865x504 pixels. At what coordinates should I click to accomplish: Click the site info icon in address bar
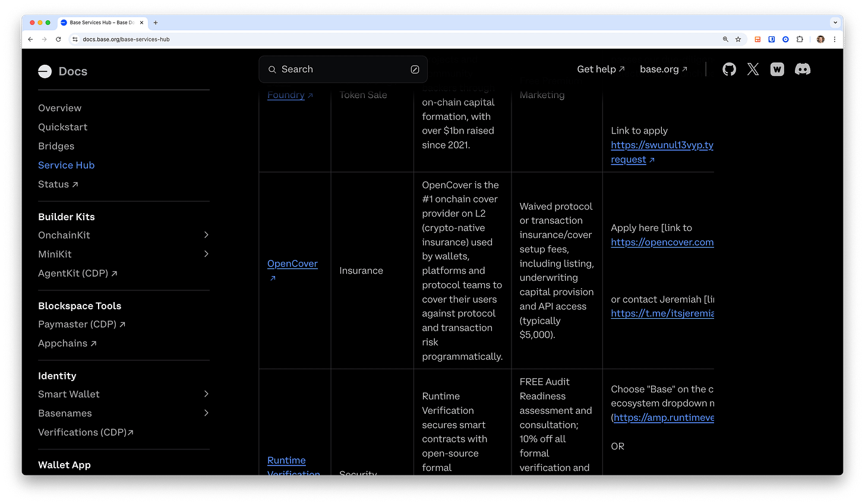click(75, 39)
